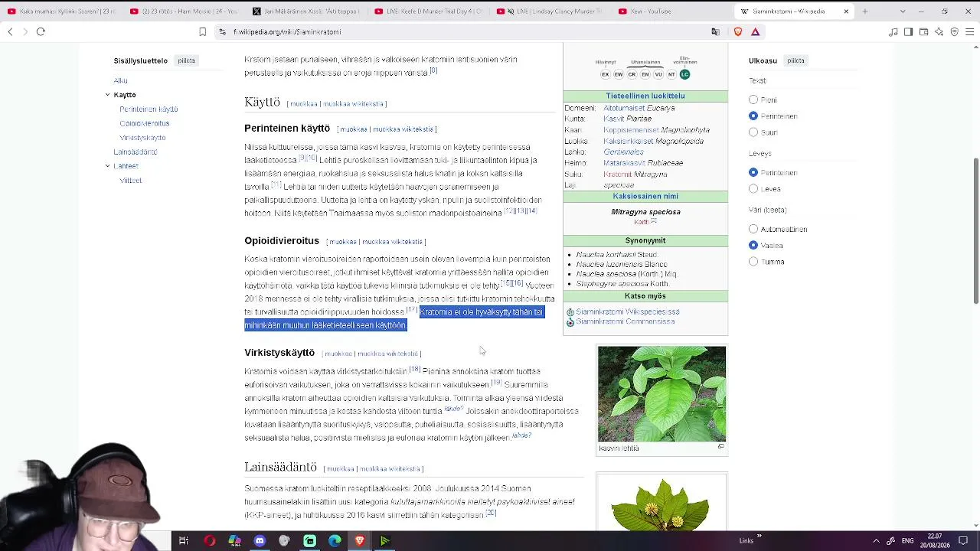Viewport: 980px width, 551px height.
Task: Select Tumma color mode
Action: coord(753,262)
